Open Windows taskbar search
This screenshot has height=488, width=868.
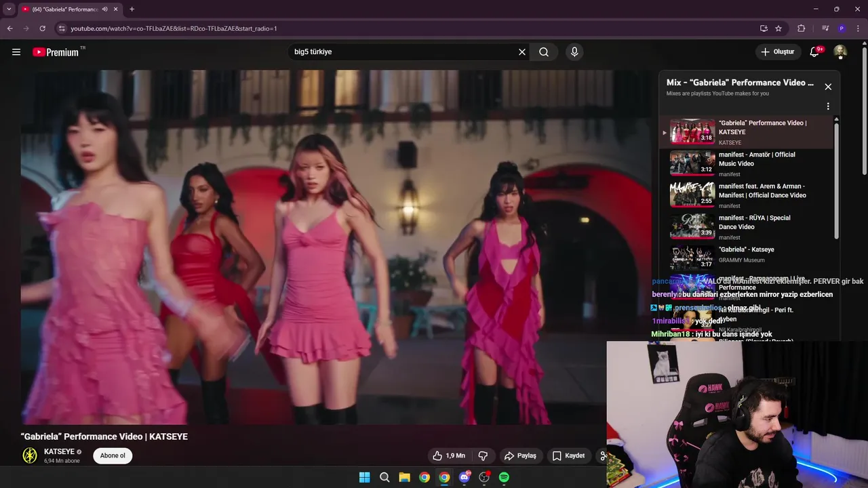point(384,477)
